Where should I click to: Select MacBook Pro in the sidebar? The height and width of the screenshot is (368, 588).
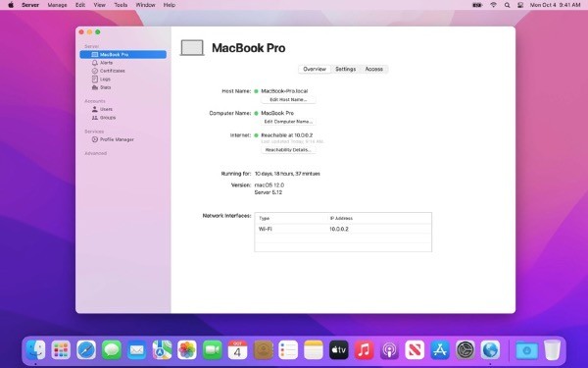click(123, 54)
